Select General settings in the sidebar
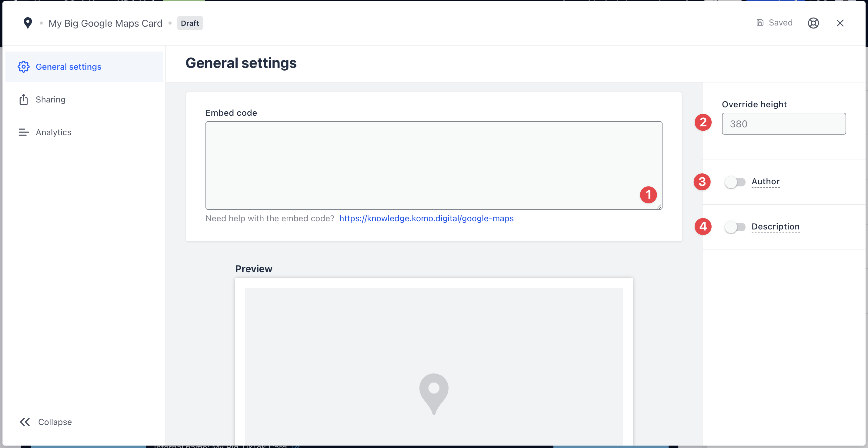Screen dimensions: 868x448 (68, 67)
